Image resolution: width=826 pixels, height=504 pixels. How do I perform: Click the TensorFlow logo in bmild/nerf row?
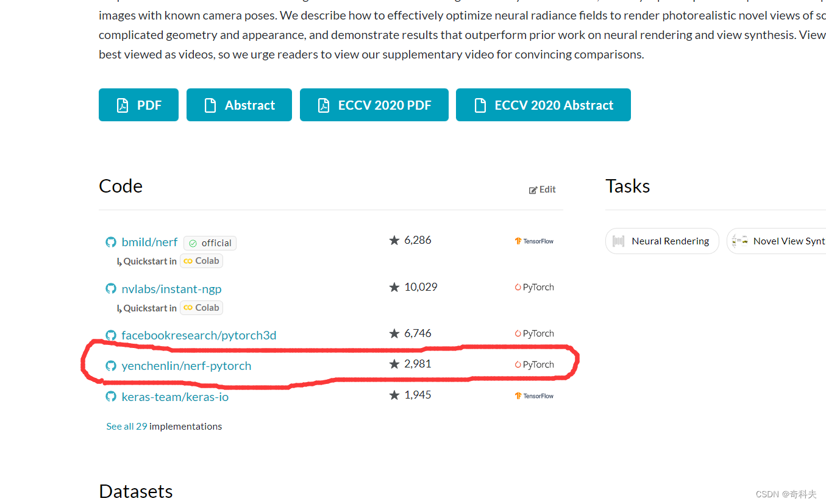pos(534,241)
